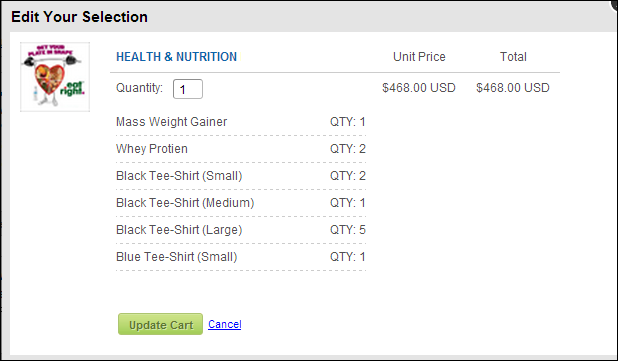Select the Mass Weight Gainer row
The height and width of the screenshot is (361, 618).
(241, 122)
